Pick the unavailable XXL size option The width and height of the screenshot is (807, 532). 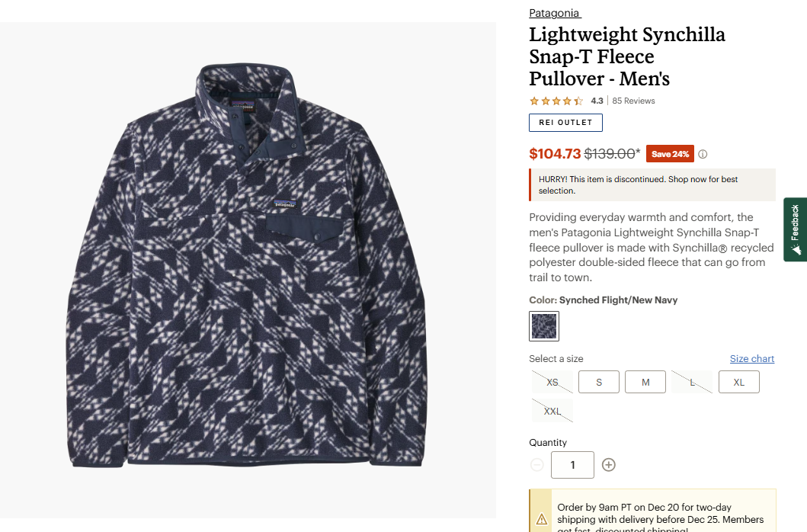click(552, 411)
